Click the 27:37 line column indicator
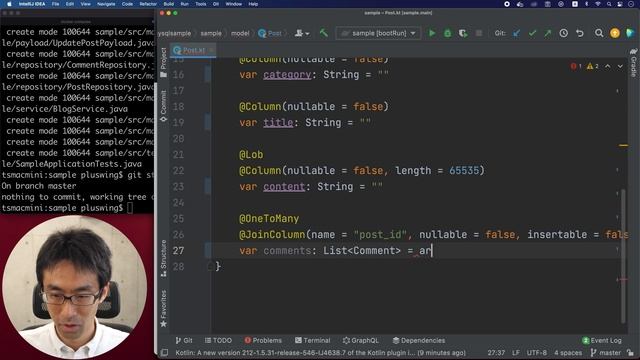This screenshot has width=640, height=360. [x=496, y=353]
